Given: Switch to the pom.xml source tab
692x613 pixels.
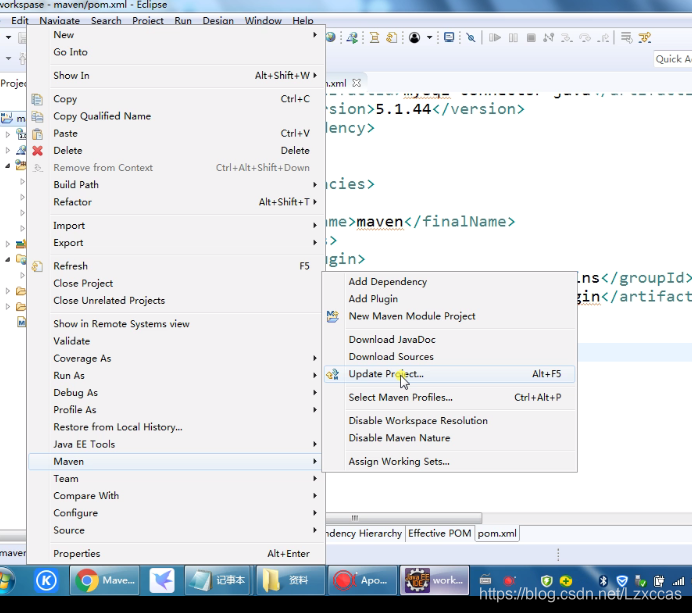Looking at the screenshot, I should point(497,534).
